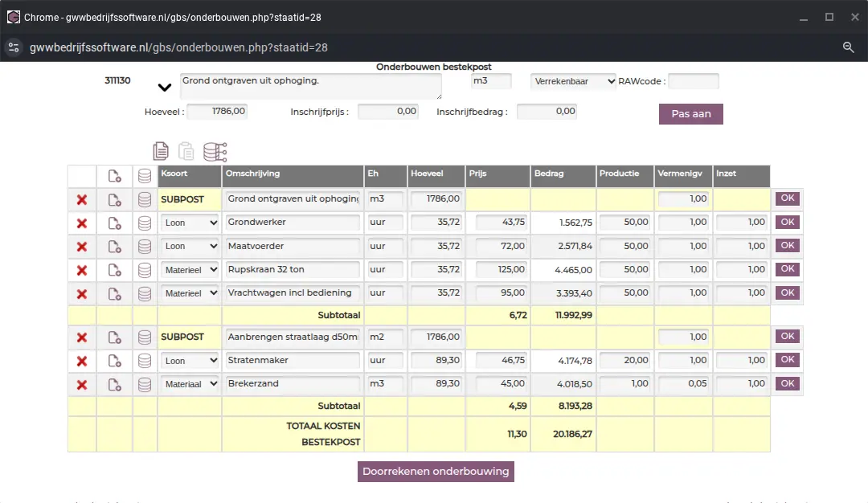Delete the Stratenmaker row with the red X
The image size is (868, 503).
pos(82,362)
